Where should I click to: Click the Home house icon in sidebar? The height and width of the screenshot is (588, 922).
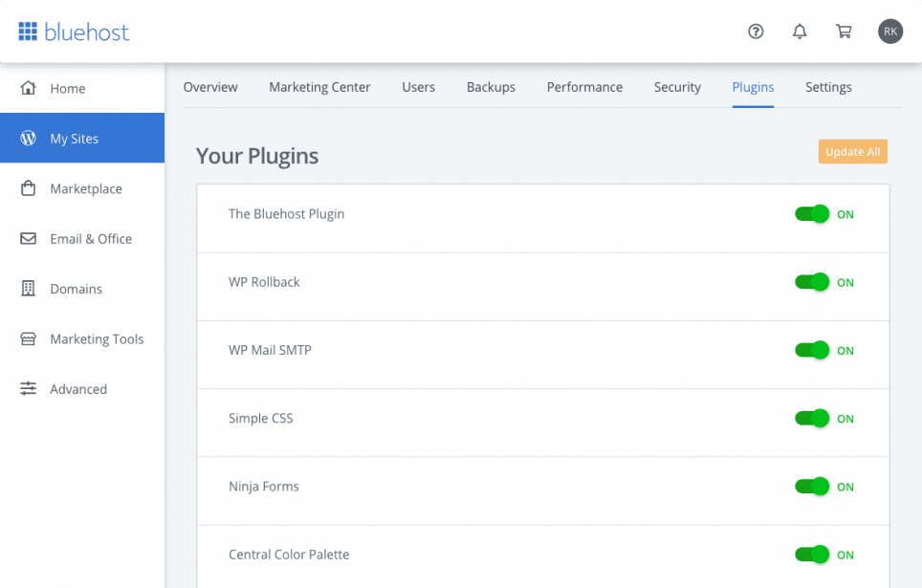29,88
